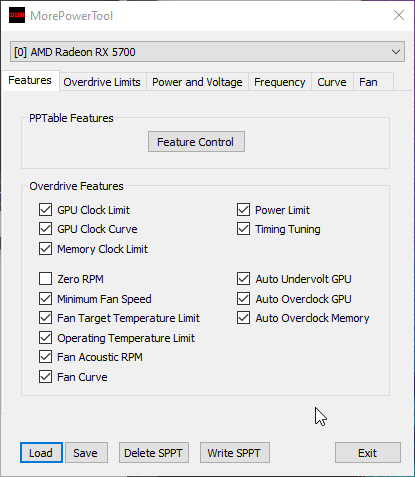
Task: Click the Feature Control button
Action: pos(196,142)
